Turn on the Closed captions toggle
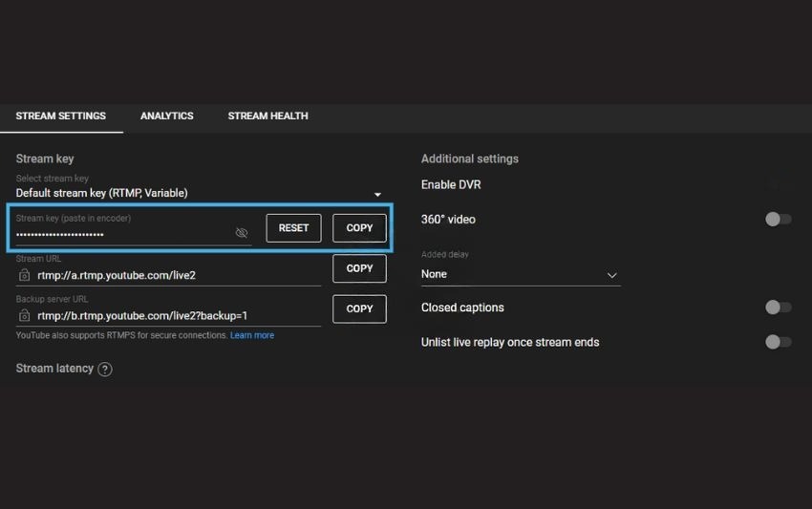 (778, 308)
